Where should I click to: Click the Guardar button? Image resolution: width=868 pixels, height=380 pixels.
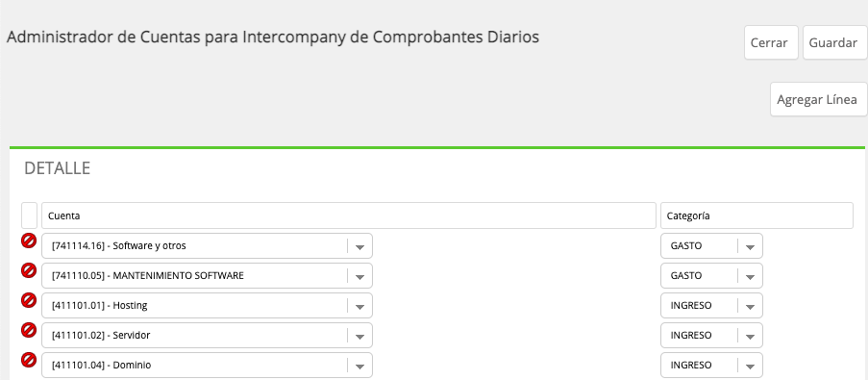click(834, 42)
